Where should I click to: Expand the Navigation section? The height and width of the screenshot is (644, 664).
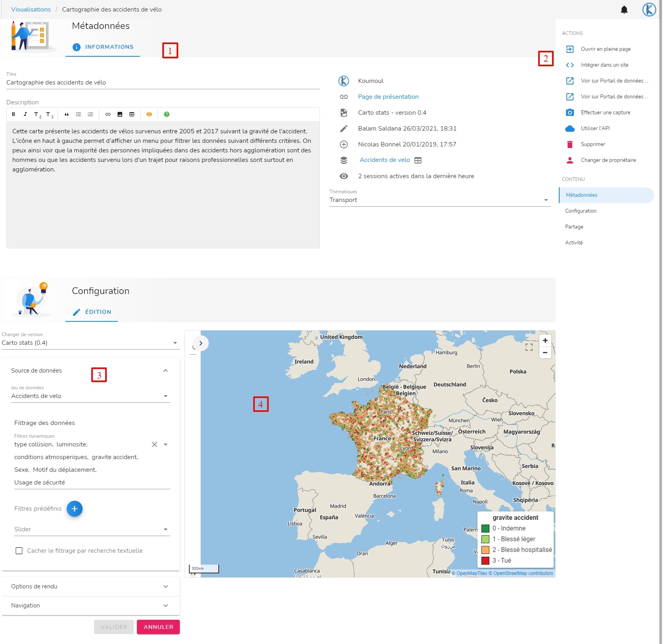(90, 606)
